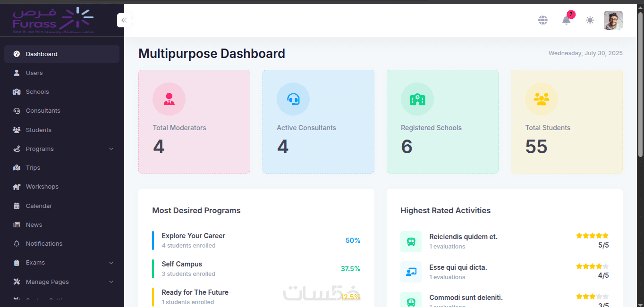Image resolution: width=644 pixels, height=307 pixels.
Task: Open the Calendar sidebar label
Action: tap(39, 206)
